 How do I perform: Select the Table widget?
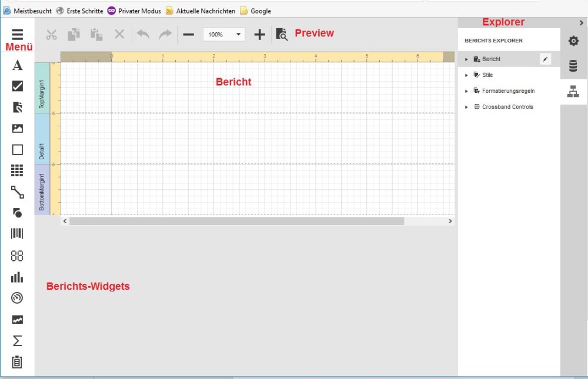(x=17, y=170)
